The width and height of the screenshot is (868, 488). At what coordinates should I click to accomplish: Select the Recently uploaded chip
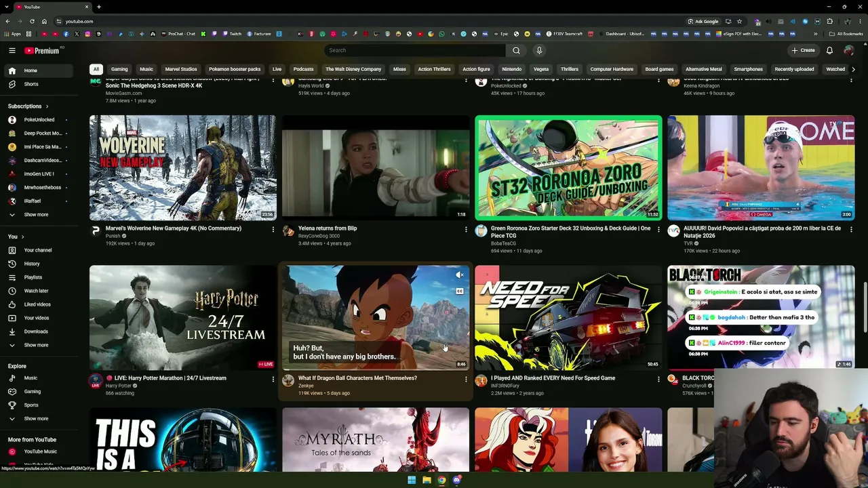pos(794,69)
